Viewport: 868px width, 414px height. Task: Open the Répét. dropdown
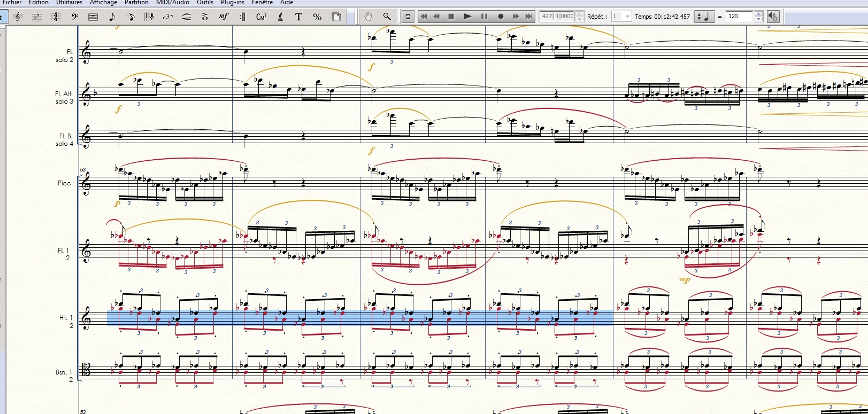[x=627, y=17]
